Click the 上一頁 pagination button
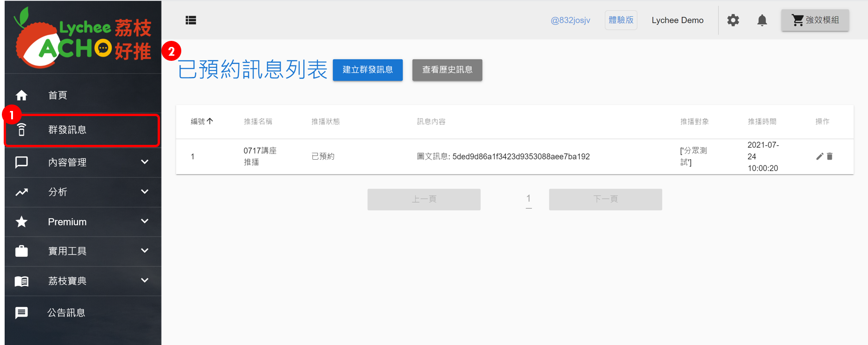This screenshot has height=345, width=868. [424, 199]
